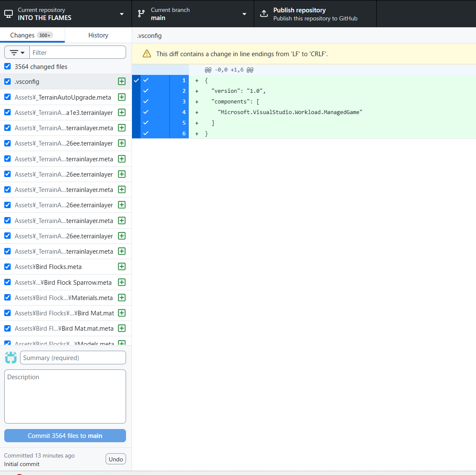The height and width of the screenshot is (475, 476).
Task: Uncheck the Materials.meta file checkbox
Action: click(x=8, y=298)
